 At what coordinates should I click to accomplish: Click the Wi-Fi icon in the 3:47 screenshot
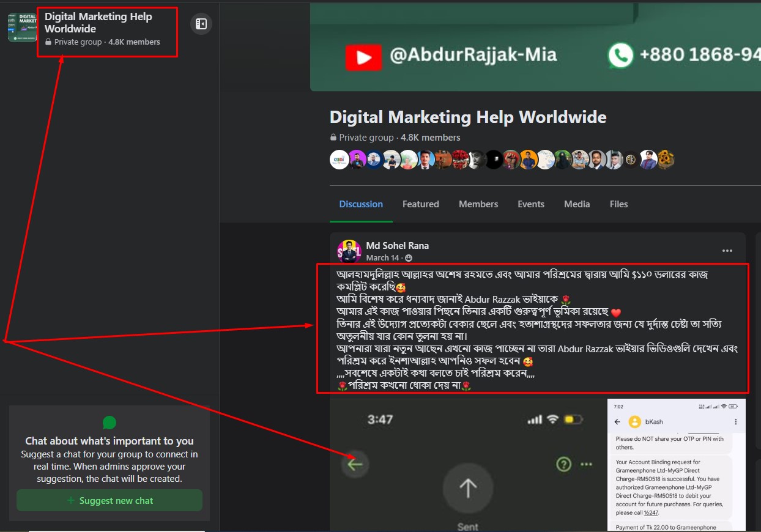[553, 419]
